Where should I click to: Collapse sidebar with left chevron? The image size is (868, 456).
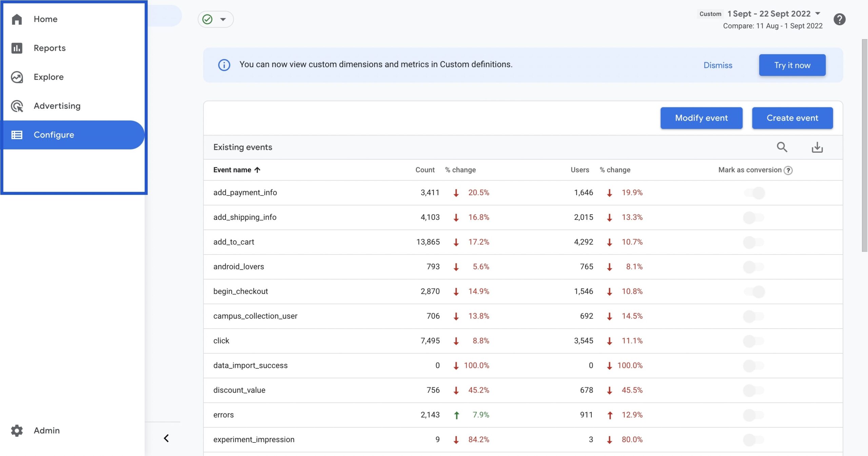pyautogui.click(x=166, y=438)
